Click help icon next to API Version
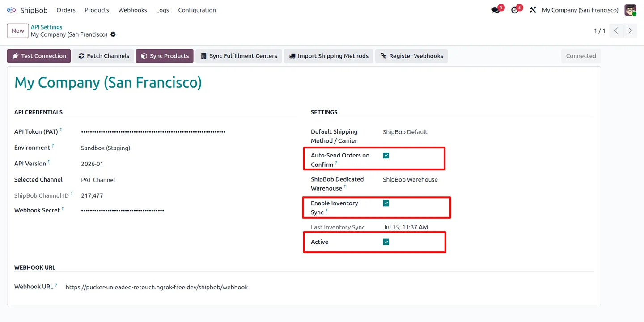This screenshot has height=322, width=644. coord(49,162)
